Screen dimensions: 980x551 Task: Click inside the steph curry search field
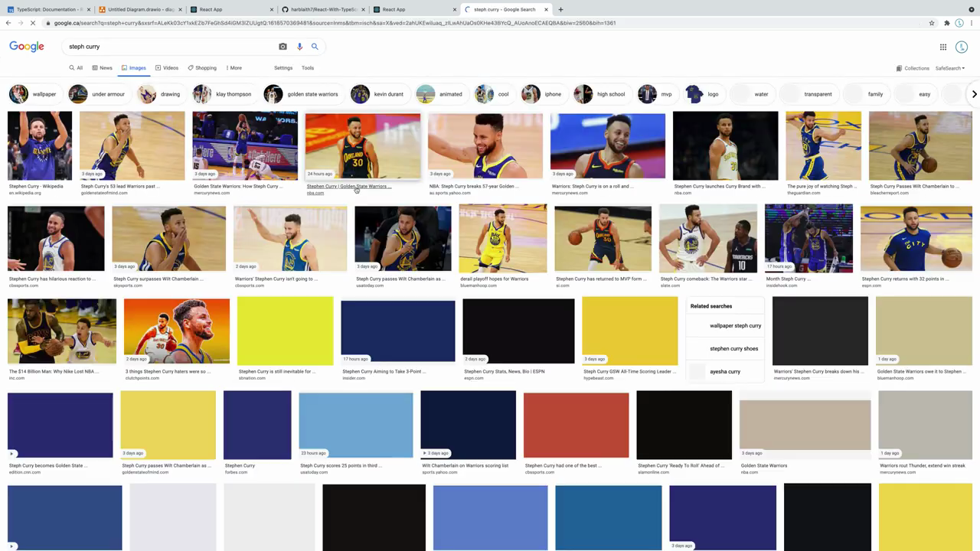coord(168,47)
